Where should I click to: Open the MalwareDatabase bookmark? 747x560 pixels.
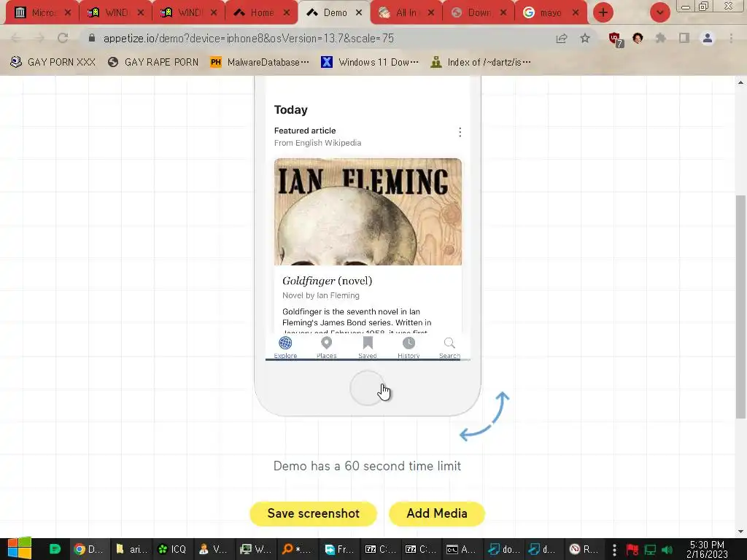[260, 62]
